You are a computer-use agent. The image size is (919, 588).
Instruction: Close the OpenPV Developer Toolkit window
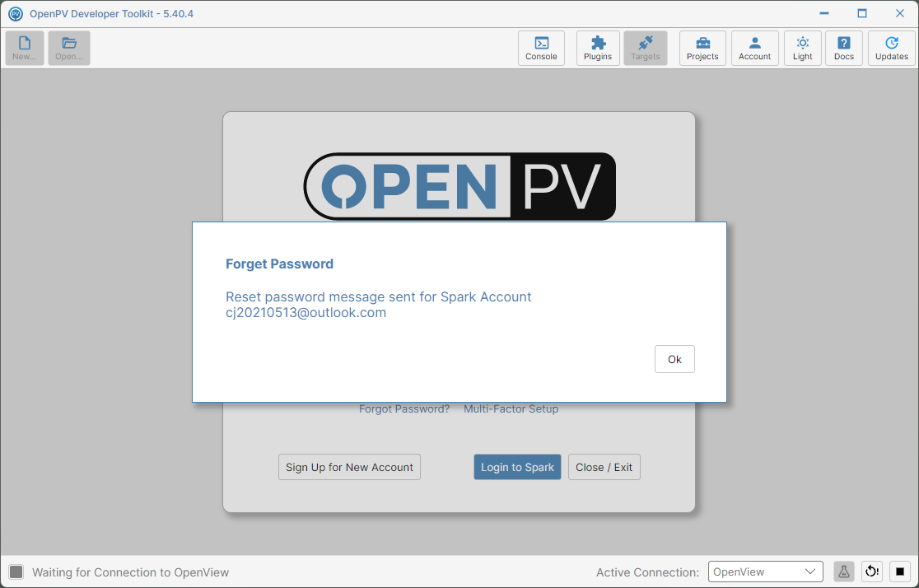900,13
